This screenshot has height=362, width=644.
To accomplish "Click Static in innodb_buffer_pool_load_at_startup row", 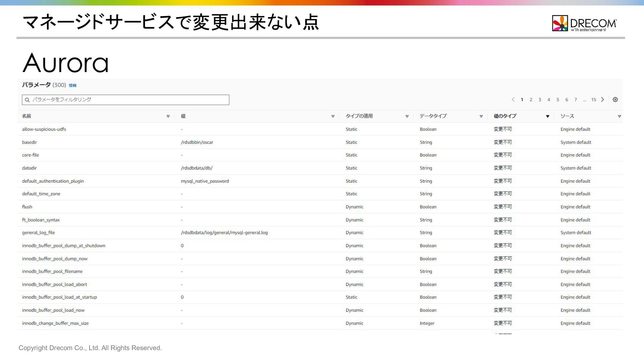I will click(352, 297).
